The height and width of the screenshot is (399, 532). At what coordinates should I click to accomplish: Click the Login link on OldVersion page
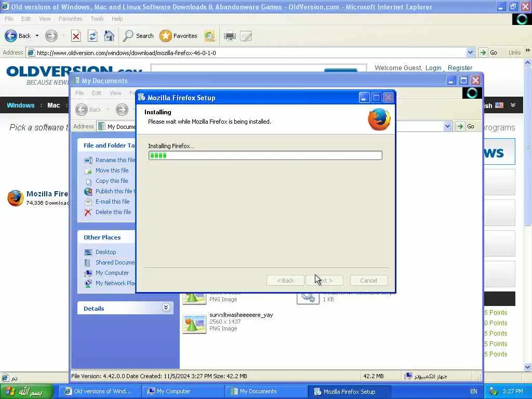point(433,68)
